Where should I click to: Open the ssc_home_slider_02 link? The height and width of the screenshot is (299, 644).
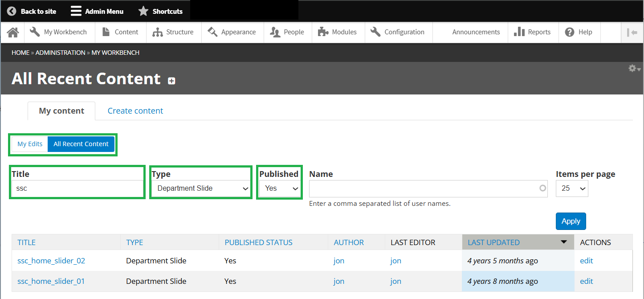tap(51, 261)
